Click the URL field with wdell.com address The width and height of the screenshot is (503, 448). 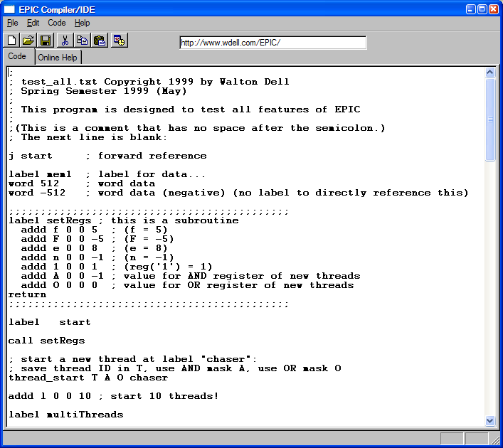pyautogui.click(x=273, y=43)
